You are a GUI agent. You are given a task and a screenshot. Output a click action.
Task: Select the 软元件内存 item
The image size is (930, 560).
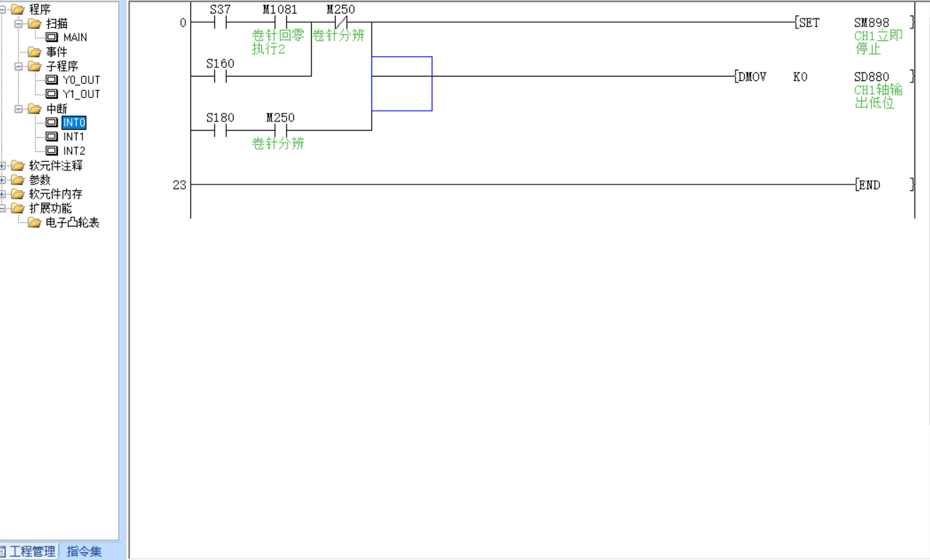pos(55,194)
